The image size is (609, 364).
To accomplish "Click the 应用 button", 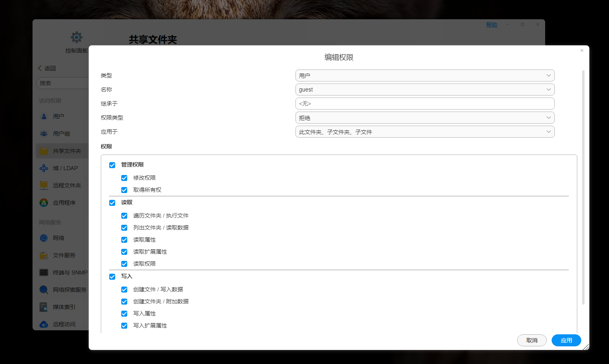I will coord(566,340).
